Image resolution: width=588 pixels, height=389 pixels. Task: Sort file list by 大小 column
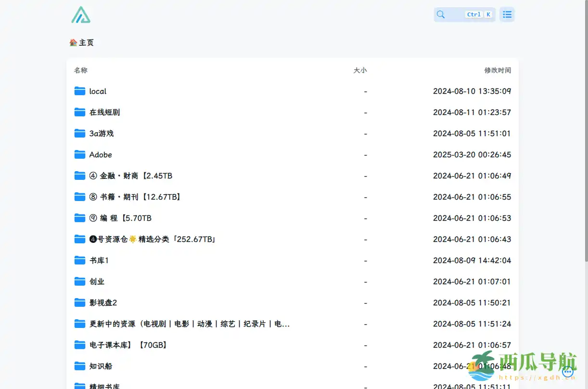pos(360,70)
